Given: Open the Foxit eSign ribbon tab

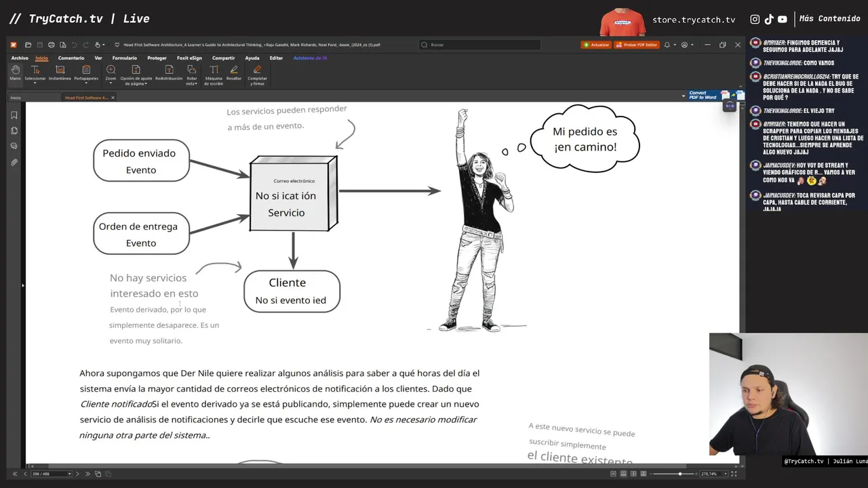Looking at the screenshot, I should (x=189, y=58).
